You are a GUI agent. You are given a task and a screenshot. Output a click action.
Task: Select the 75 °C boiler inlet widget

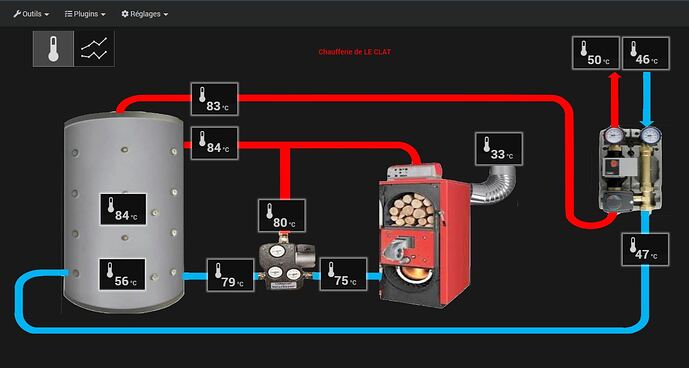point(343,274)
